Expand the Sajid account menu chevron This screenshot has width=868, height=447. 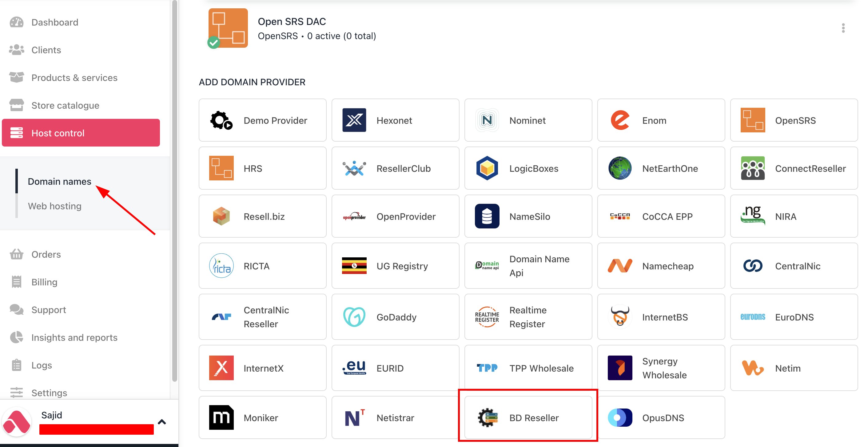[162, 422]
